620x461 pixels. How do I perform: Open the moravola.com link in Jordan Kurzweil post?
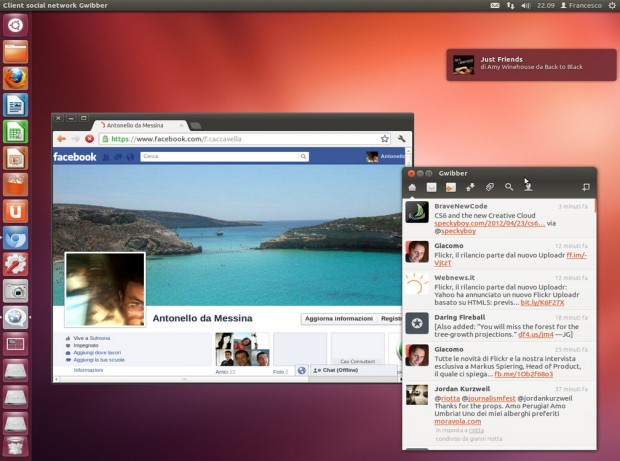coord(458,421)
